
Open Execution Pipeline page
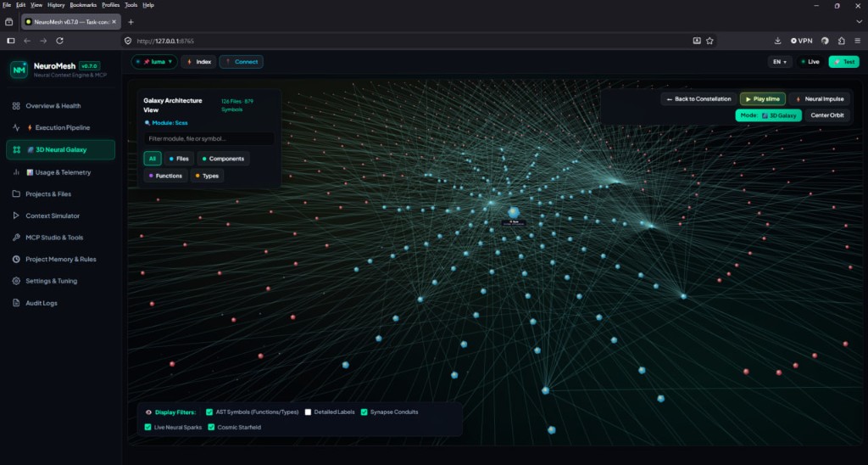[x=61, y=127]
